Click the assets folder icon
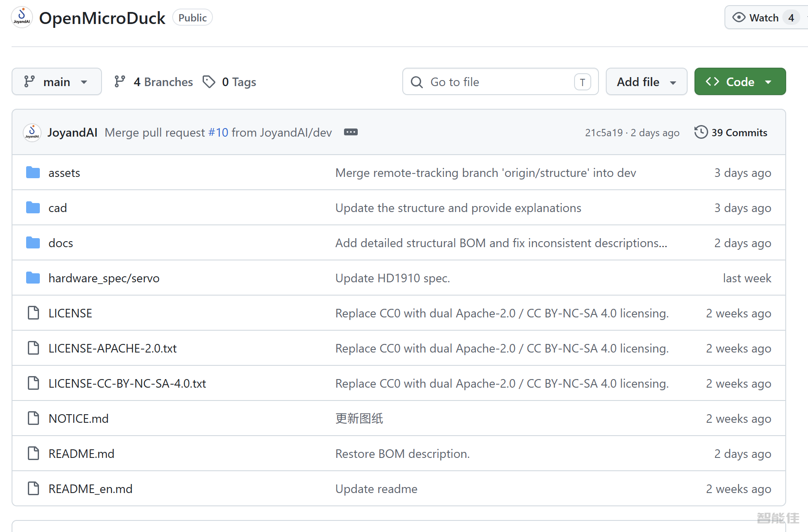The image size is (808, 532). click(x=33, y=173)
